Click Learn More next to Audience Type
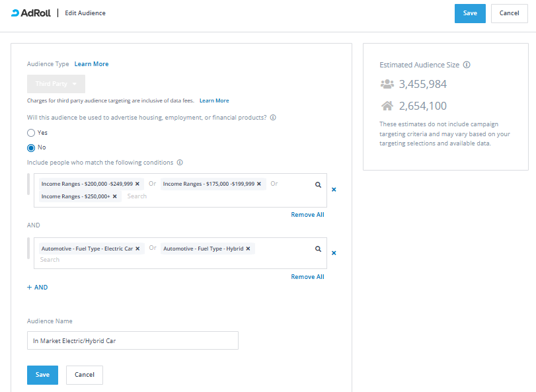This screenshot has height=392, width=536. coord(91,64)
